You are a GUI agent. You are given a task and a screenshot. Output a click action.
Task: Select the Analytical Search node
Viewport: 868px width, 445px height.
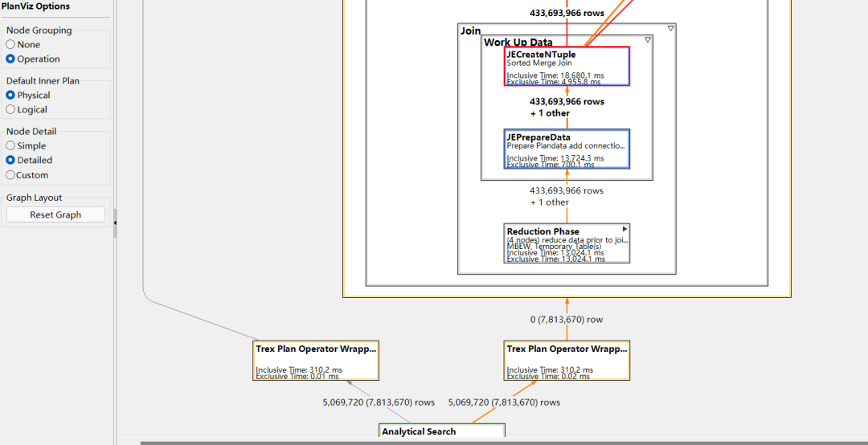(442, 431)
